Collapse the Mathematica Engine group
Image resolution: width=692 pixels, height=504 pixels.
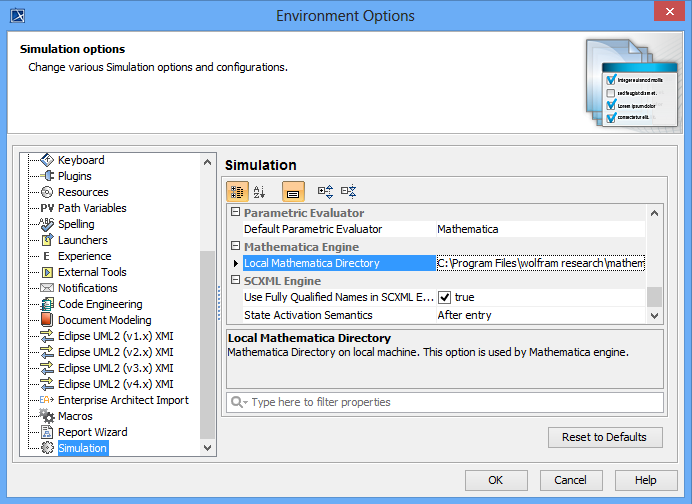(x=236, y=247)
